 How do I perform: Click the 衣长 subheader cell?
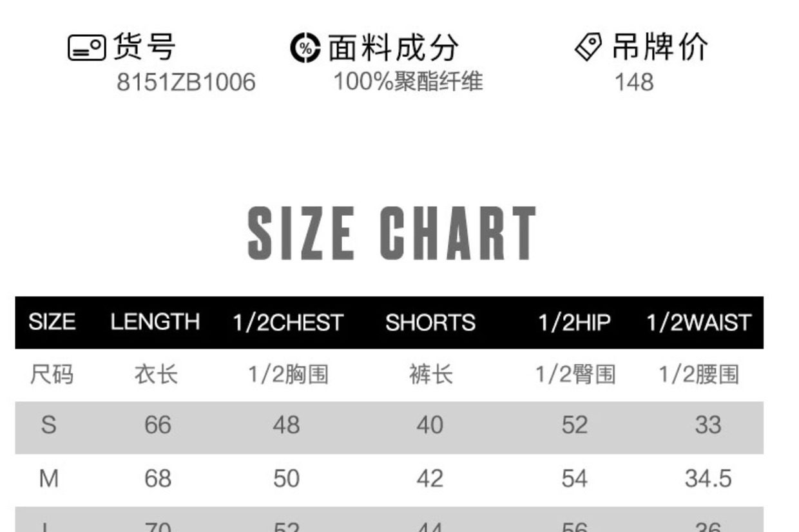point(156,375)
